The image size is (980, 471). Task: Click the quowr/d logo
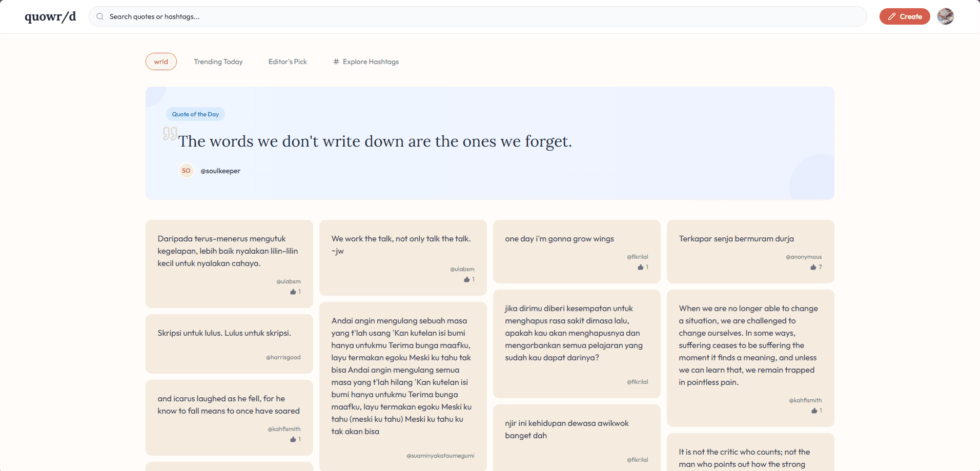coord(50,16)
